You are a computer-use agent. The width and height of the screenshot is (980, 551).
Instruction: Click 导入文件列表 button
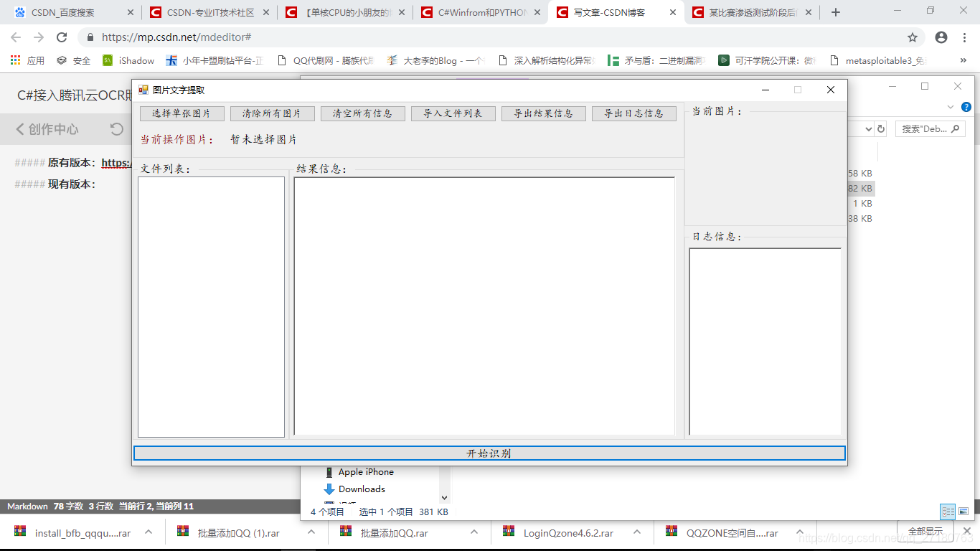pyautogui.click(x=453, y=113)
